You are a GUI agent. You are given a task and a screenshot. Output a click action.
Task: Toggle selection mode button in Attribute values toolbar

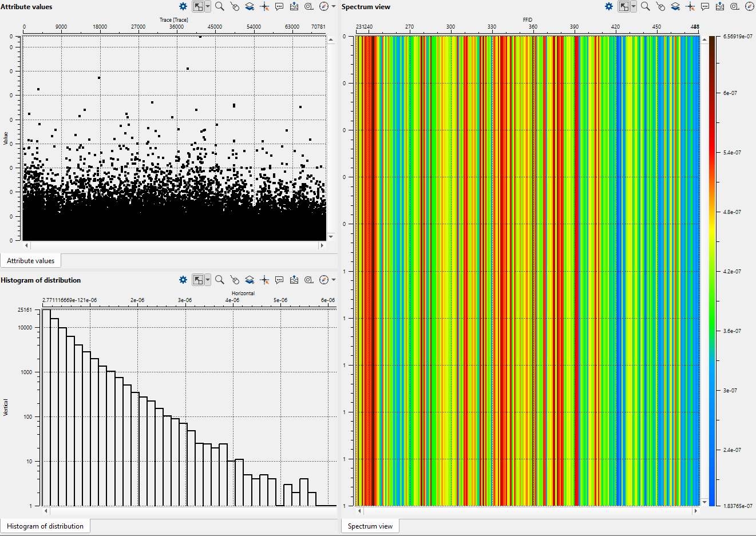click(x=198, y=6)
